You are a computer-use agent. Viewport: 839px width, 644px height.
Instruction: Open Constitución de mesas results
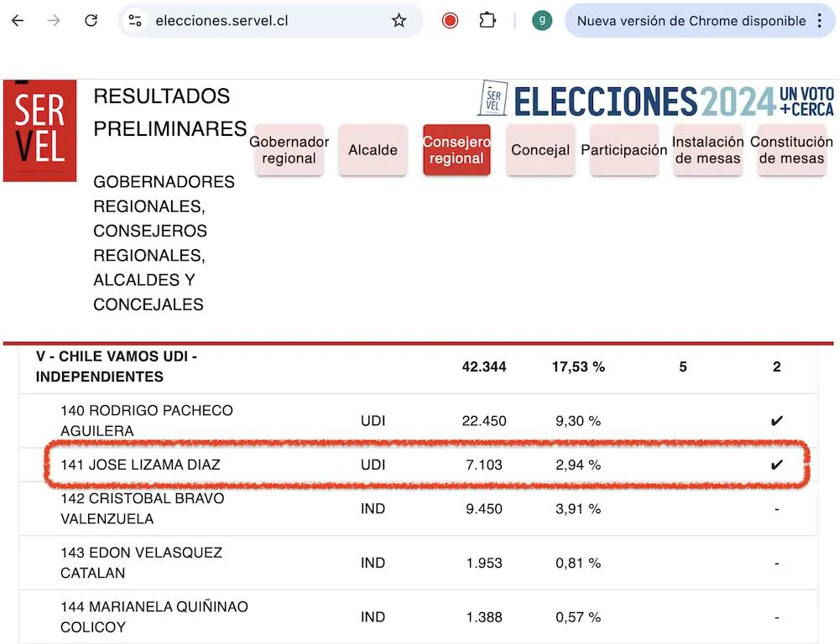[791, 150]
